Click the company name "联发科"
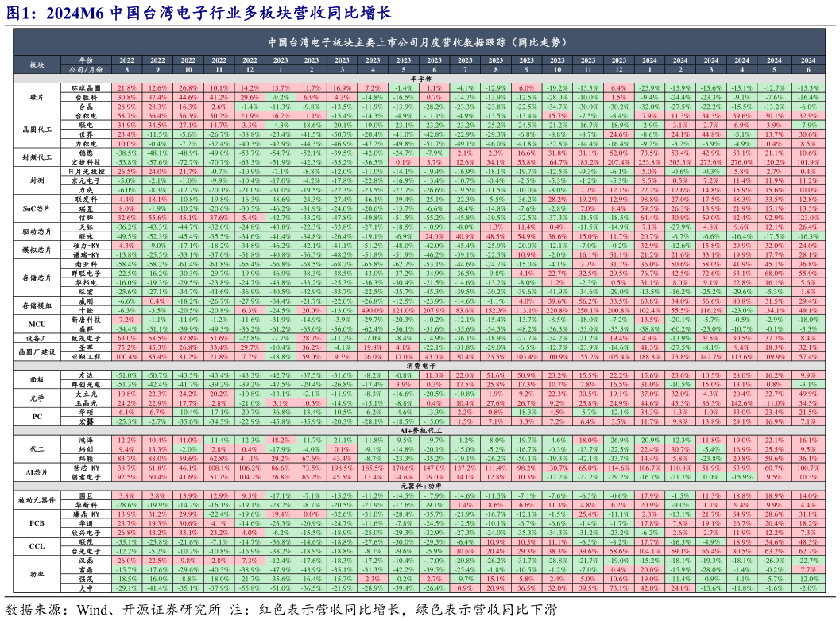The width and height of the screenshot is (840, 621). pyautogui.click(x=87, y=200)
